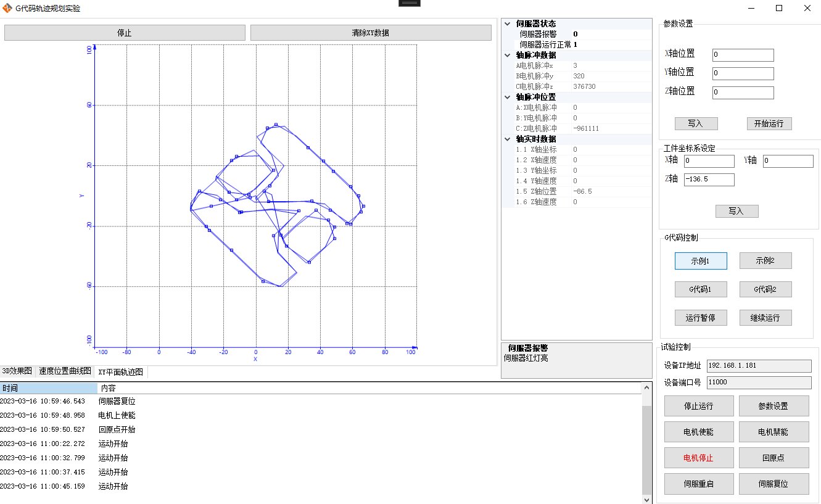This screenshot has width=821, height=504.
Task: Switch to the 3D效果图 tab
Action: click(x=17, y=371)
